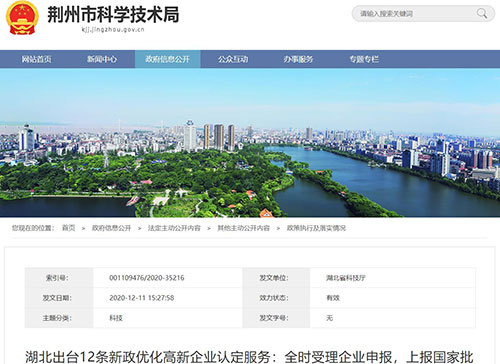Go to 政策执行及落实情况 breadcrumb link
500x364 pixels.
(316, 228)
